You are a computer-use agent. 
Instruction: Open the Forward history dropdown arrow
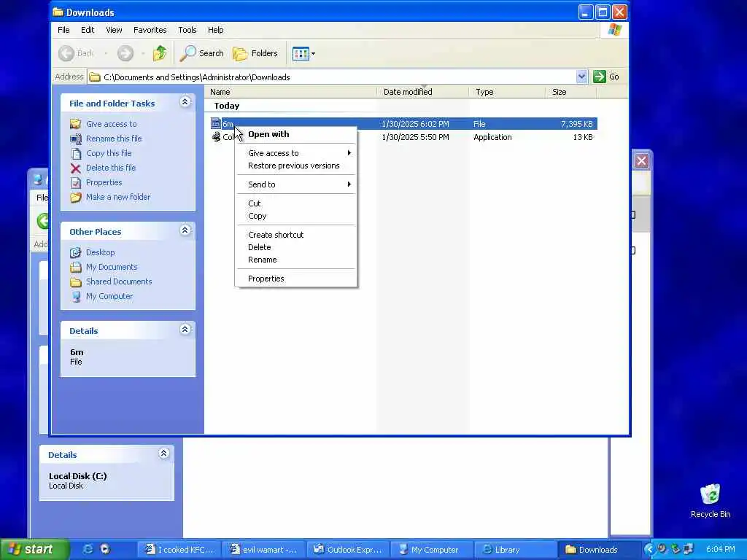point(143,53)
